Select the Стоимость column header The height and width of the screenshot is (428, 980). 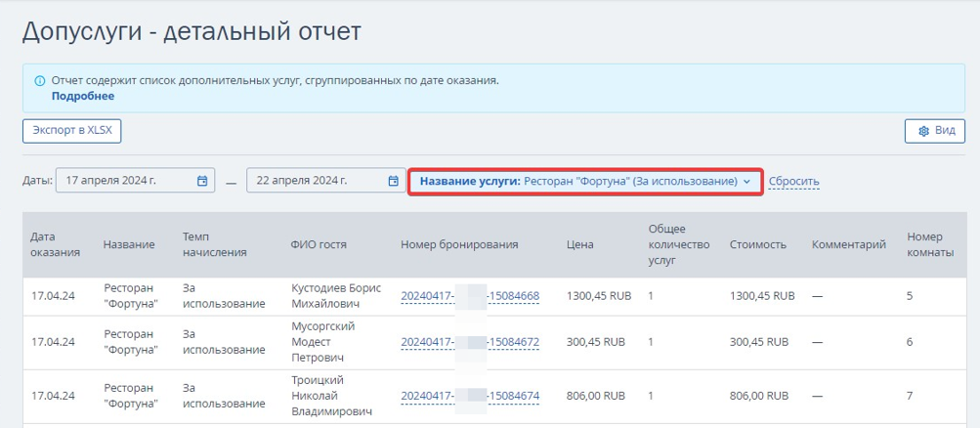pyautogui.click(x=758, y=245)
